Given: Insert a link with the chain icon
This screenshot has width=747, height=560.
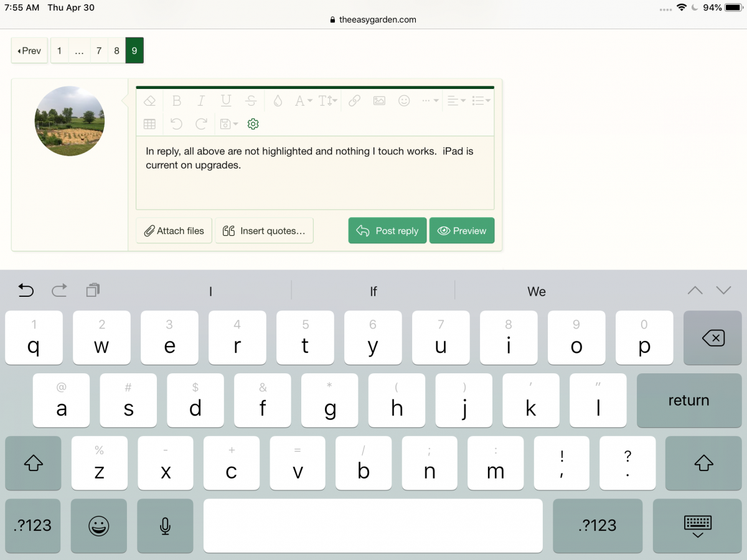Looking at the screenshot, I should coord(354,101).
